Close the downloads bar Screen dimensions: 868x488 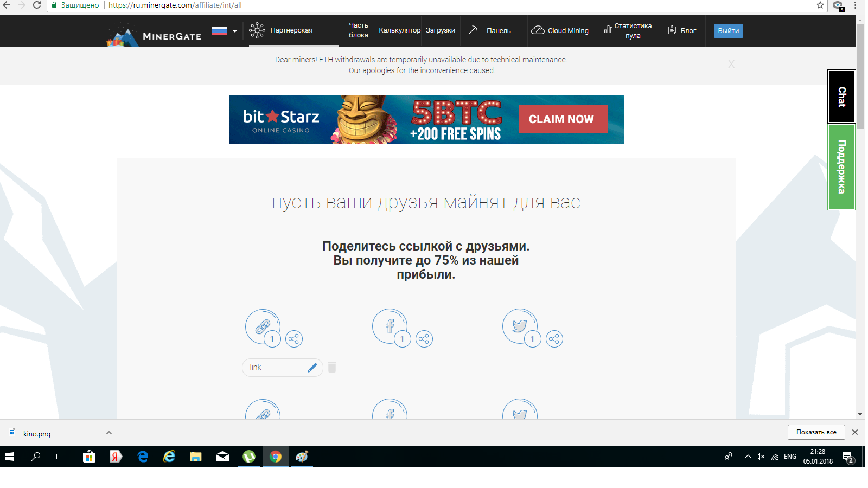coord(855,432)
